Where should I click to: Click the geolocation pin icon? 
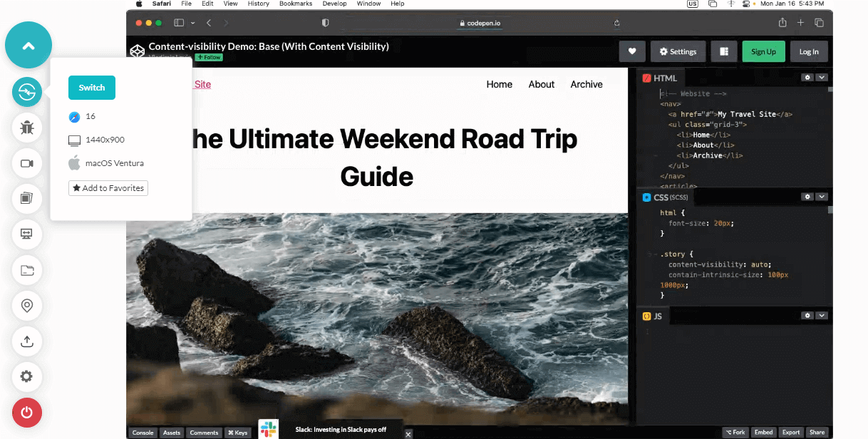click(x=27, y=305)
